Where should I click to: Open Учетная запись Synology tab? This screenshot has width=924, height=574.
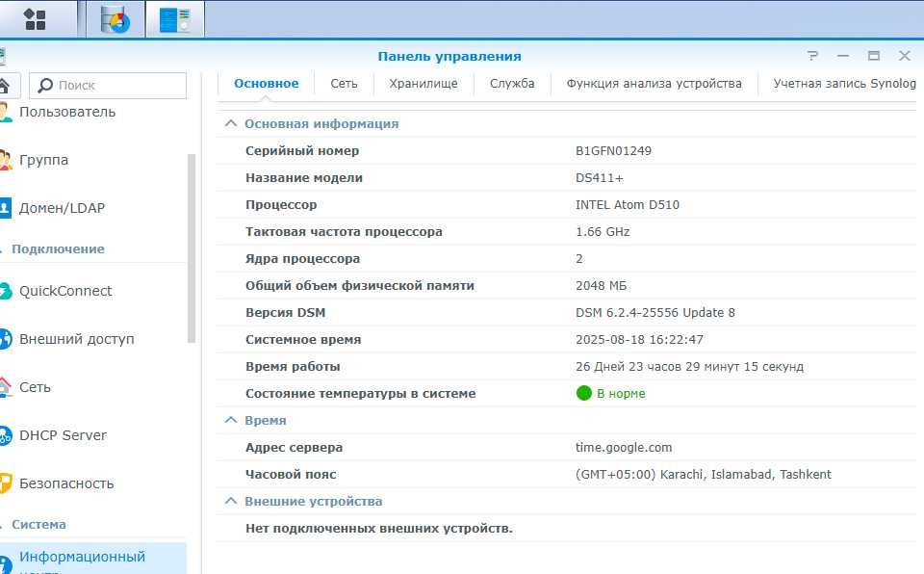(x=844, y=84)
